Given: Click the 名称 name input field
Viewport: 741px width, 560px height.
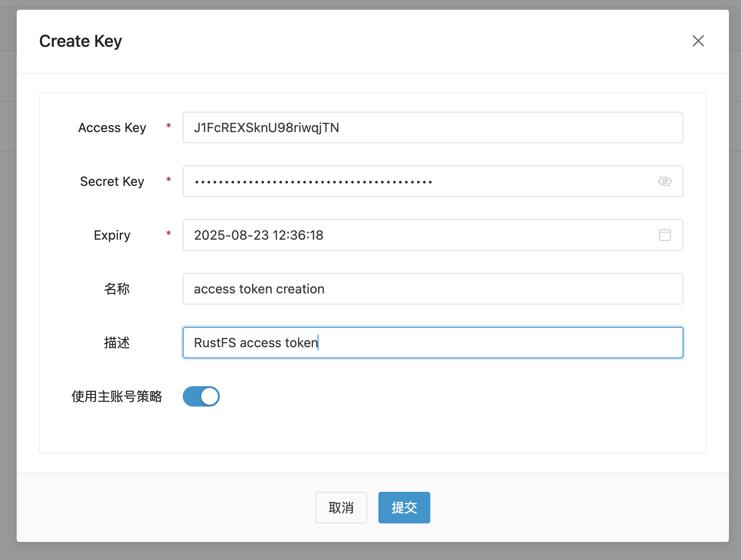Looking at the screenshot, I should (x=433, y=289).
